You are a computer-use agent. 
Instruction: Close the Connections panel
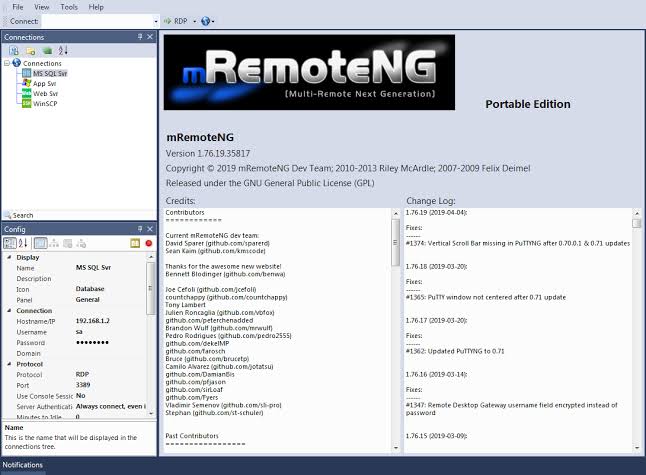pyautogui.click(x=150, y=37)
